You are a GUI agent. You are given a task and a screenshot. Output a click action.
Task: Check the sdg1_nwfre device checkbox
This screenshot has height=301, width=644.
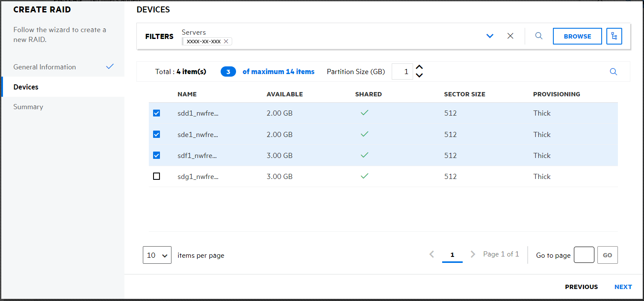pyautogui.click(x=157, y=176)
